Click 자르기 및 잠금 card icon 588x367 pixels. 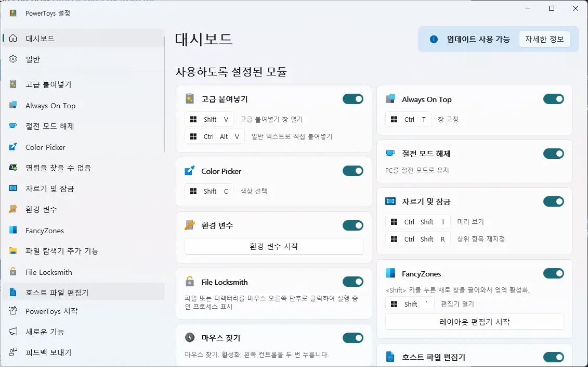click(390, 201)
